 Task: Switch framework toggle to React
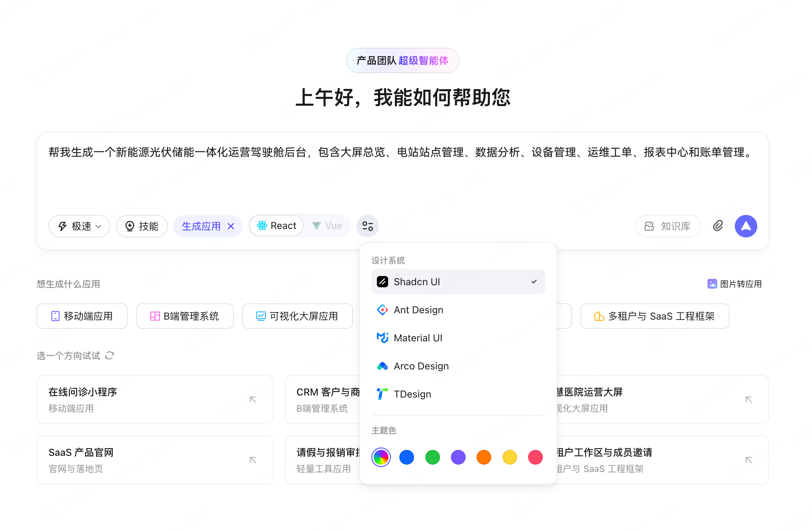pyautogui.click(x=277, y=226)
